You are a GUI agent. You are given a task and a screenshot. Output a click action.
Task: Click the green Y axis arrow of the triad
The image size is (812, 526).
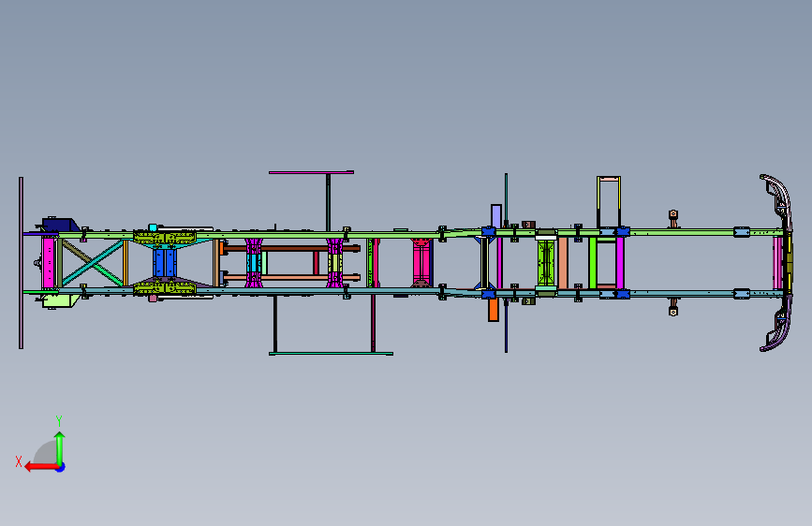click(x=60, y=447)
